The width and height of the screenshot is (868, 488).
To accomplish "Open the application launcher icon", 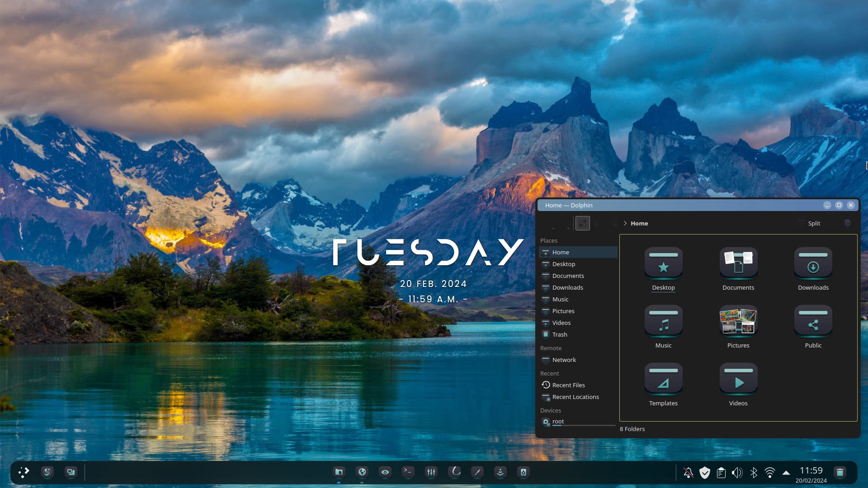I will [24, 472].
